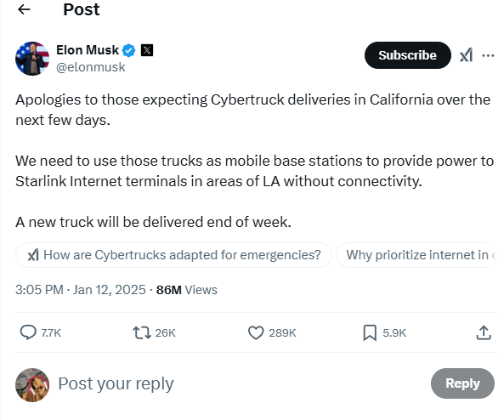
Task: View the 86M Views analytics
Action: pyautogui.click(x=187, y=290)
